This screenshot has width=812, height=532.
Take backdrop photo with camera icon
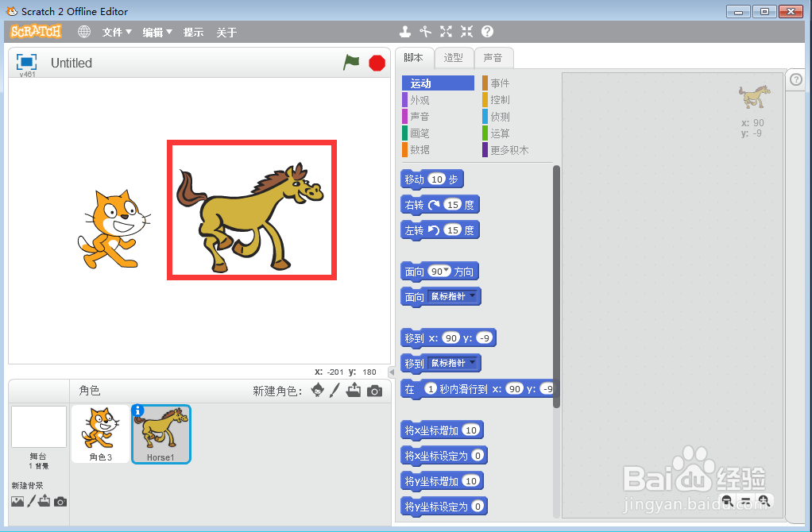coord(60,502)
